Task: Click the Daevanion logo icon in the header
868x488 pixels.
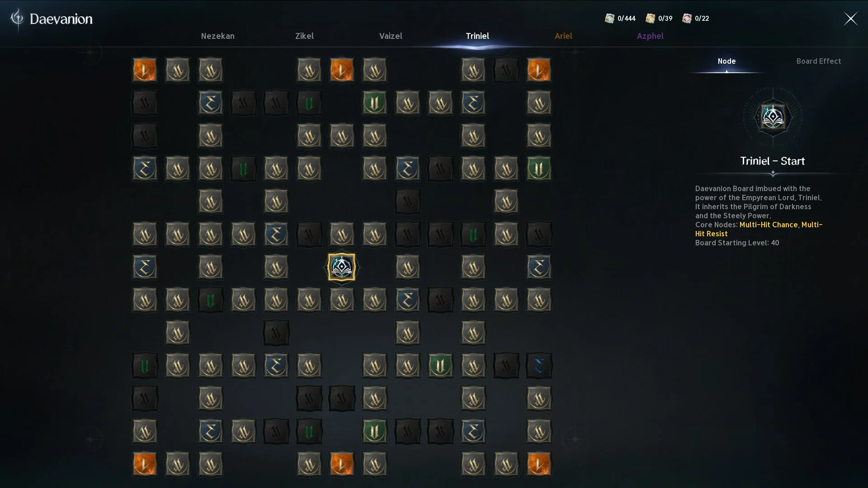Action: [x=17, y=19]
